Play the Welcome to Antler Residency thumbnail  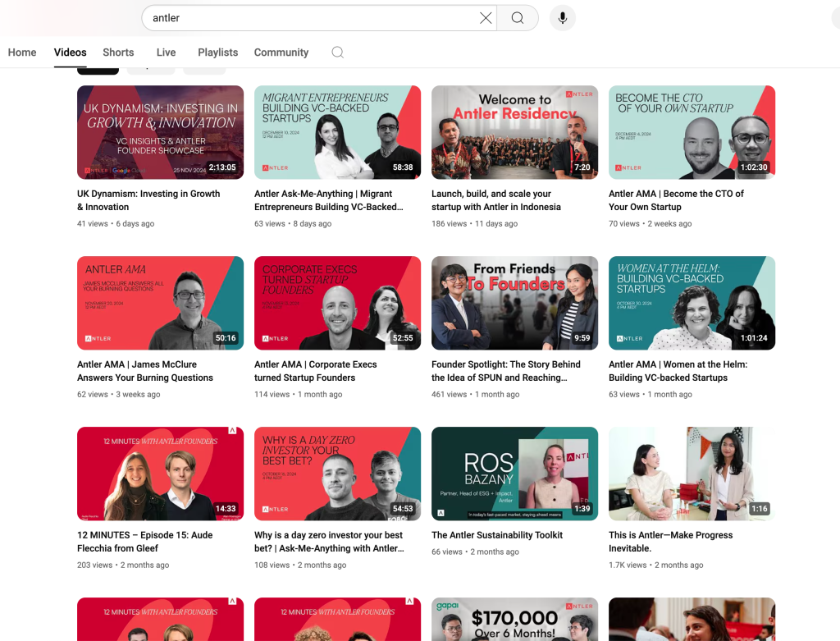point(514,132)
